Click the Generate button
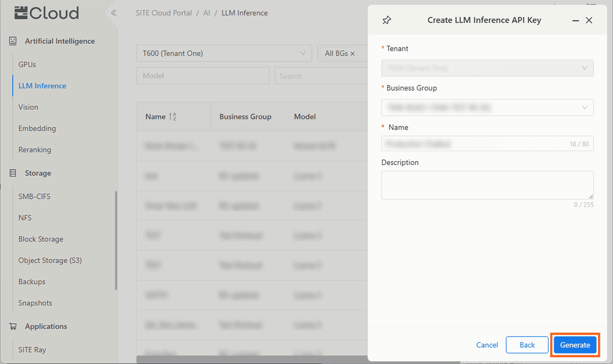Viewport: 613px width, 364px height. click(x=575, y=345)
